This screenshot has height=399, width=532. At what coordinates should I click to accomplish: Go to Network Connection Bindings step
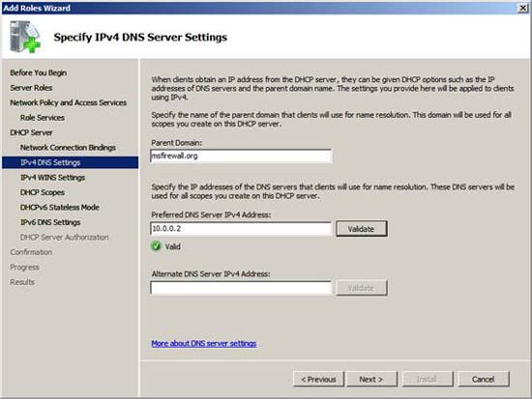[x=68, y=148]
